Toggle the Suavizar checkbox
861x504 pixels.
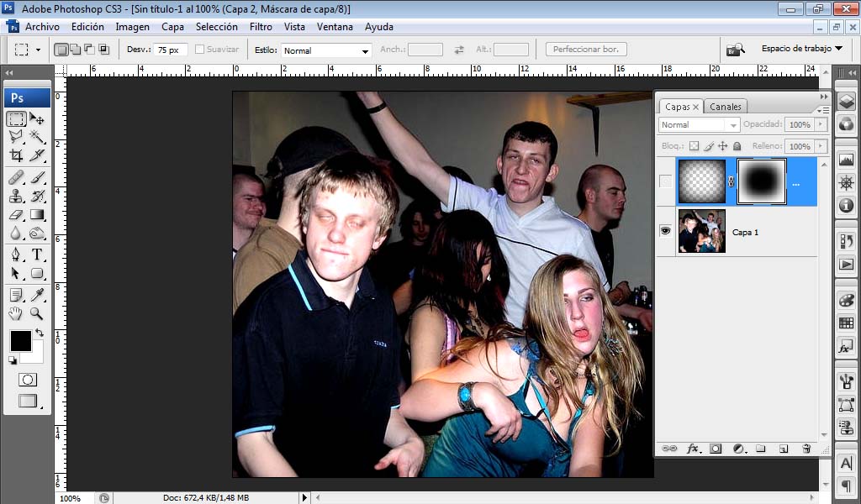(200, 50)
